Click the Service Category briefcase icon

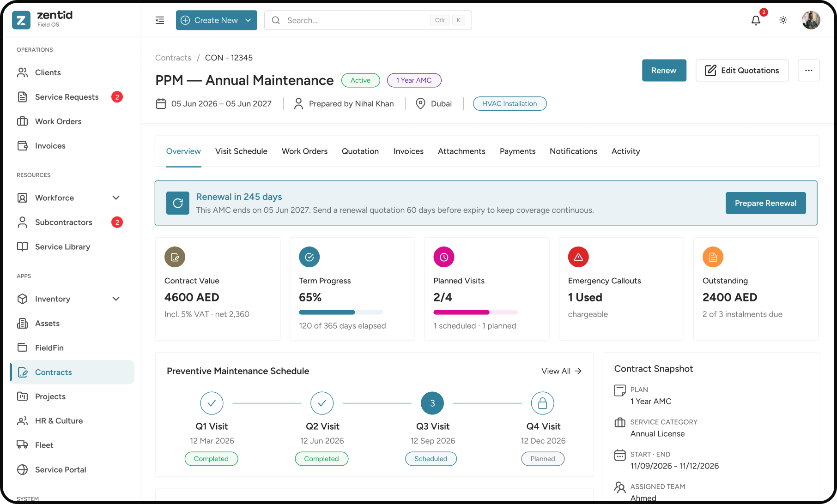(x=620, y=422)
